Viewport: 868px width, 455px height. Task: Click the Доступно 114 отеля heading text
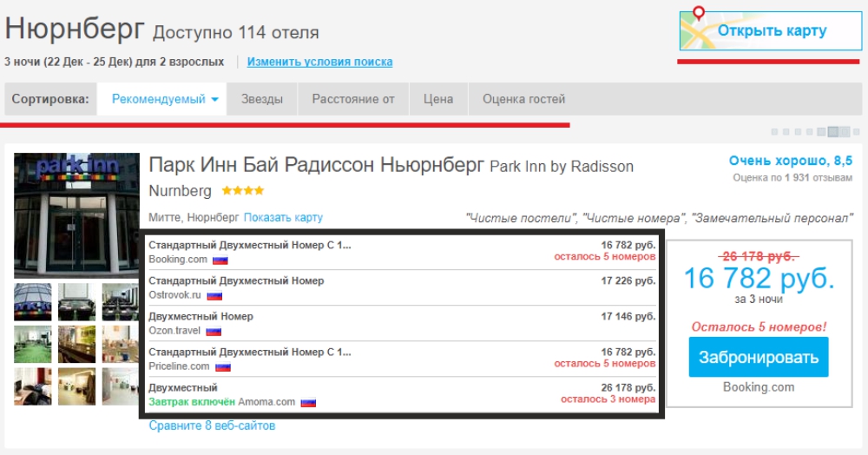pos(236,33)
